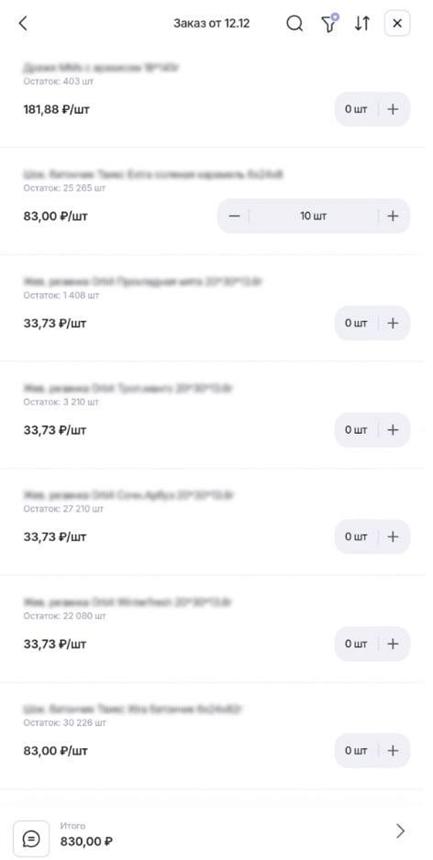Decrease quantity of the 10 шт item
The width and height of the screenshot is (433, 860).
[234, 216]
